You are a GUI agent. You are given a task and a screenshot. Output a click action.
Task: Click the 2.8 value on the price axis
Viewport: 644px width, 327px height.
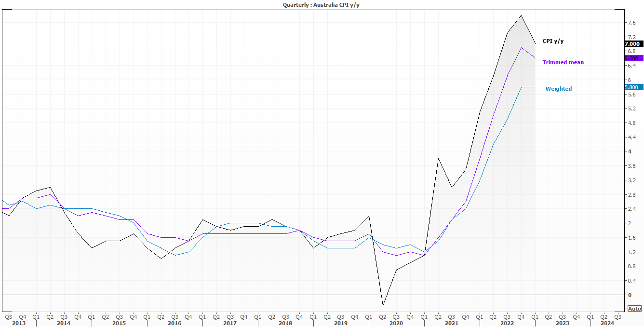(x=631, y=195)
